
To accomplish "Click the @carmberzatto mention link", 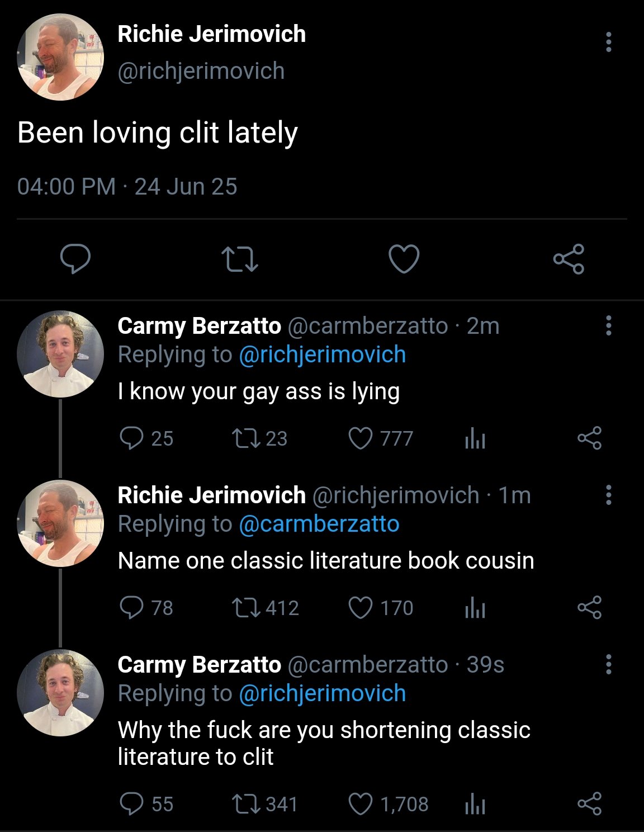I will (319, 524).
